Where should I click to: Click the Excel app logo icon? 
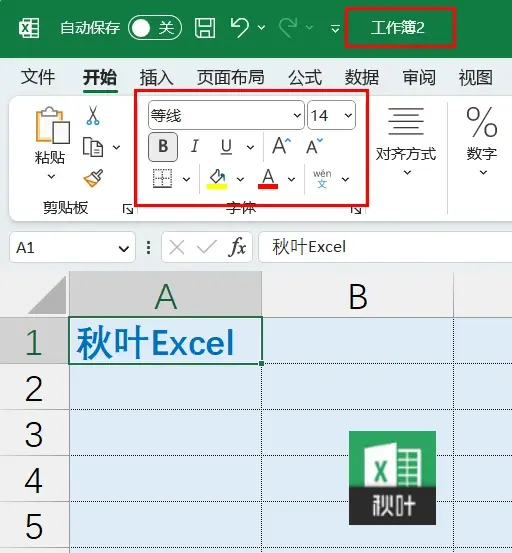pyautogui.click(x=29, y=28)
